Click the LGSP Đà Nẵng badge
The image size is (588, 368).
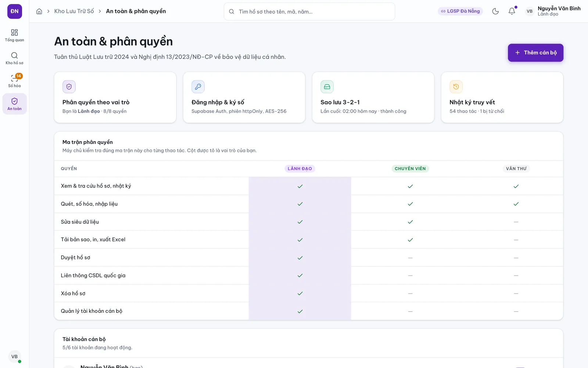(x=460, y=11)
